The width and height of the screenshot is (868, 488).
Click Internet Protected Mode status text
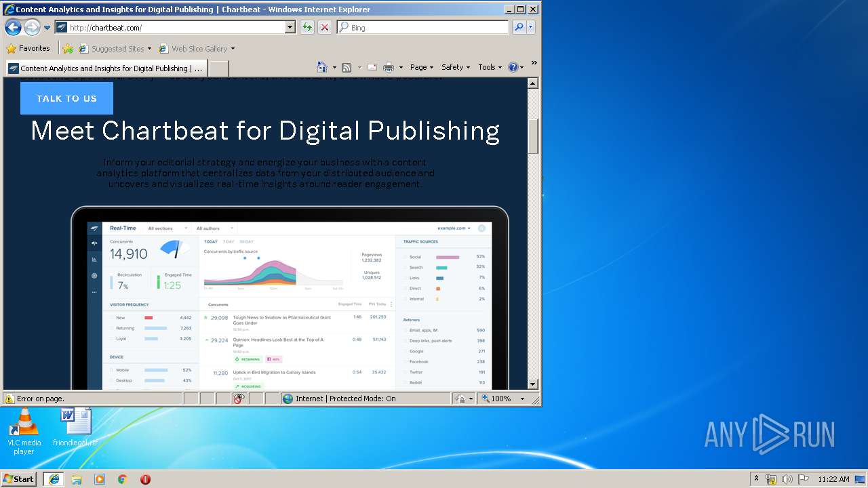pos(345,399)
